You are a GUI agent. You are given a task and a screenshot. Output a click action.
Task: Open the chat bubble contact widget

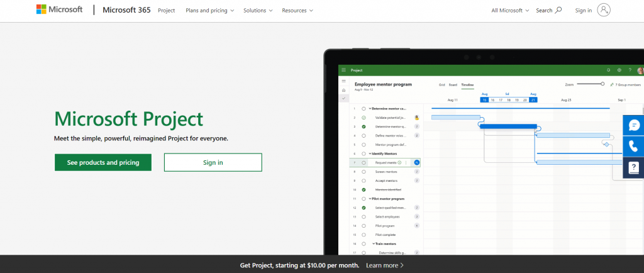tap(634, 125)
